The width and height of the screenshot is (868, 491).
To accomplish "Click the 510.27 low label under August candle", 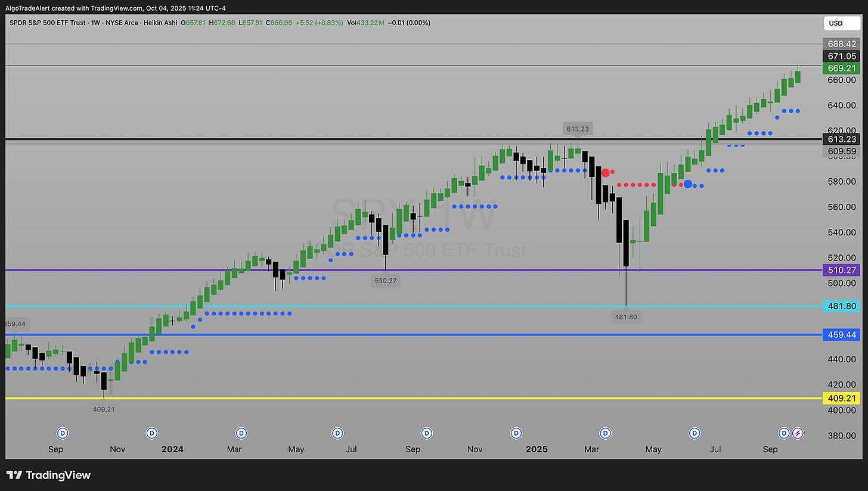I will tap(385, 280).
